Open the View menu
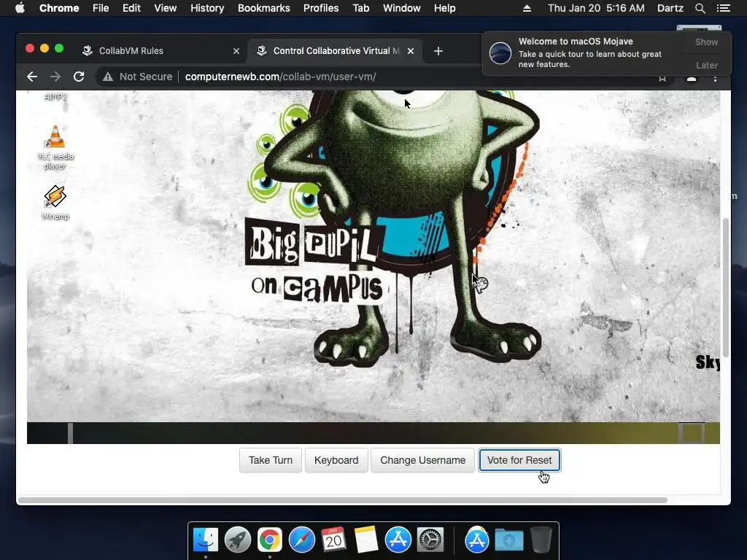 coord(166,8)
